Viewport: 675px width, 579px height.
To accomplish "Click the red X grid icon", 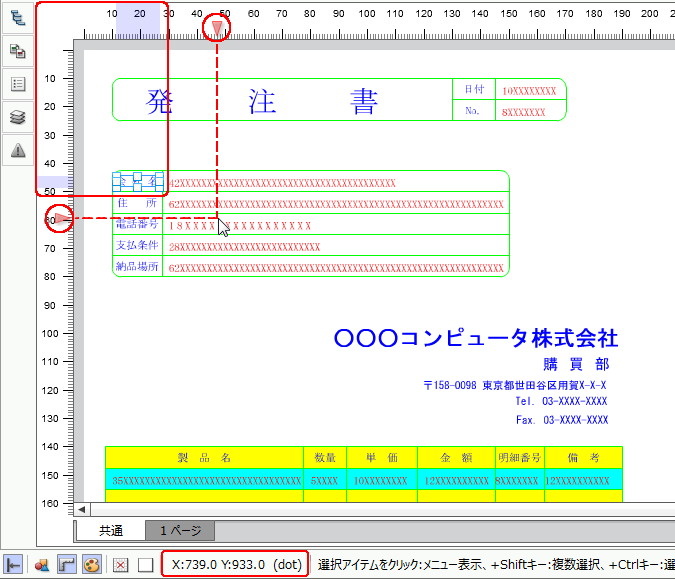I will (121, 565).
